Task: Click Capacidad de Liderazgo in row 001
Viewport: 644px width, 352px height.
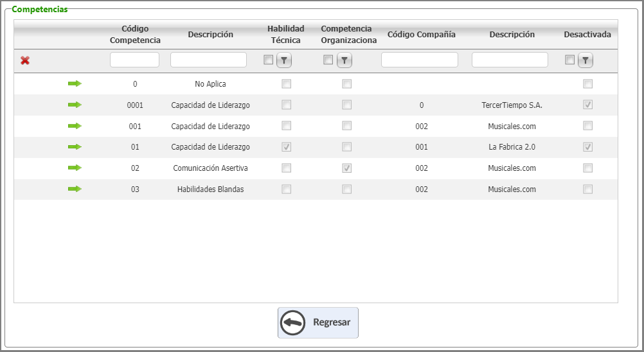Action: (x=210, y=126)
